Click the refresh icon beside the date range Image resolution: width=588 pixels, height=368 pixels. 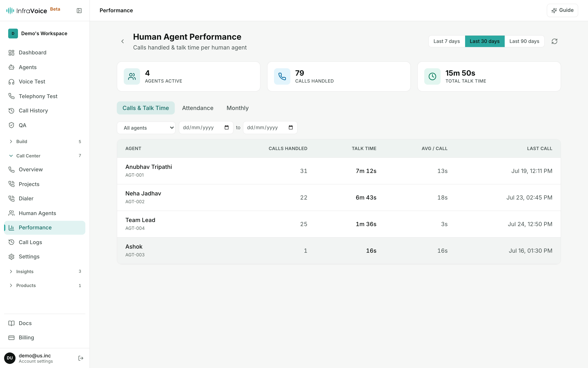tap(554, 41)
